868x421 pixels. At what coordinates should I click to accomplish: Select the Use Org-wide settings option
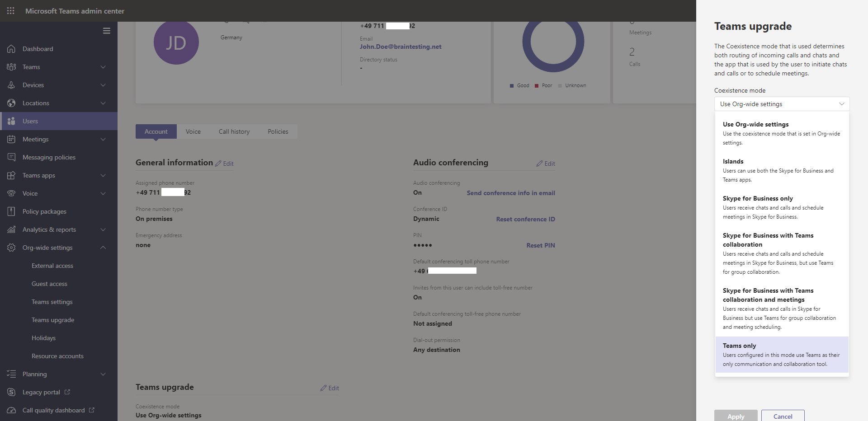(782, 133)
